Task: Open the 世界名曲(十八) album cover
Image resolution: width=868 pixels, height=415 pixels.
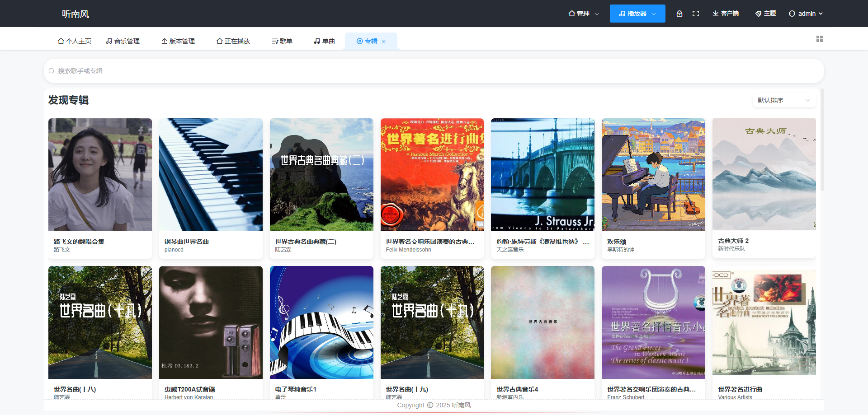Action: (x=100, y=322)
